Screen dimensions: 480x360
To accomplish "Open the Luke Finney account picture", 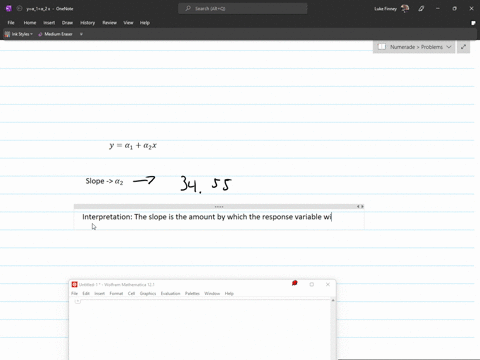I will (405, 9).
